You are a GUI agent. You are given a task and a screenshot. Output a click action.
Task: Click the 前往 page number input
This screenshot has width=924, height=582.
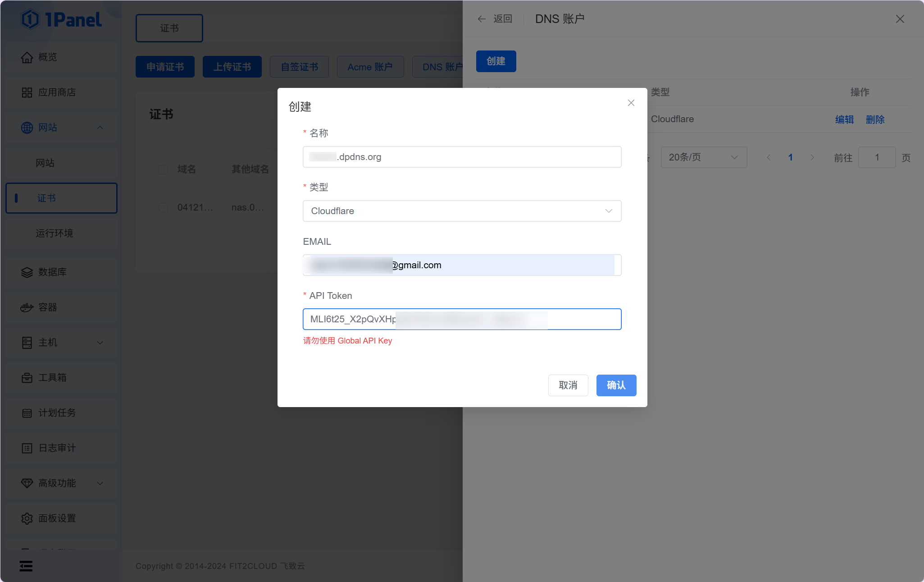(877, 157)
